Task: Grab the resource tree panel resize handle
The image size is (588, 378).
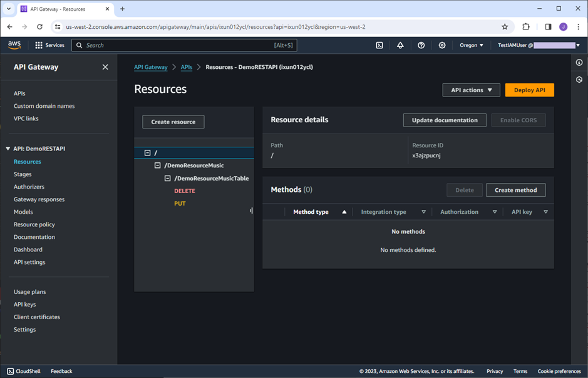Action: point(251,211)
